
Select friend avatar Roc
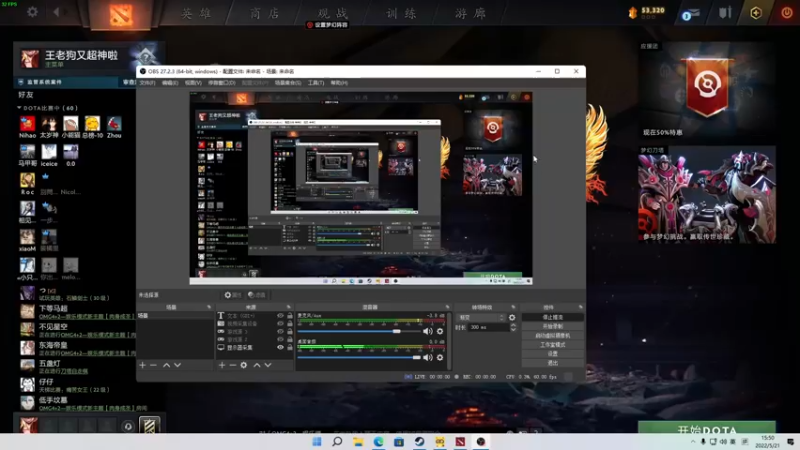[x=28, y=180]
